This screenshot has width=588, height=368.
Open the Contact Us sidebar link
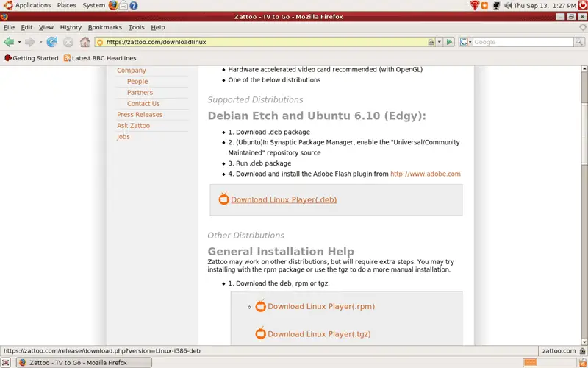143,104
